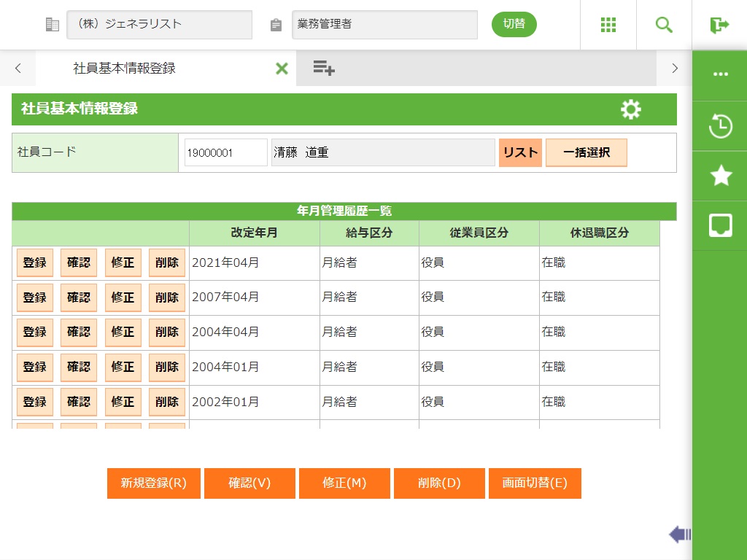This screenshot has height=560, width=747.
Task: Open the apps grid menu icon
Action: pyautogui.click(x=608, y=25)
